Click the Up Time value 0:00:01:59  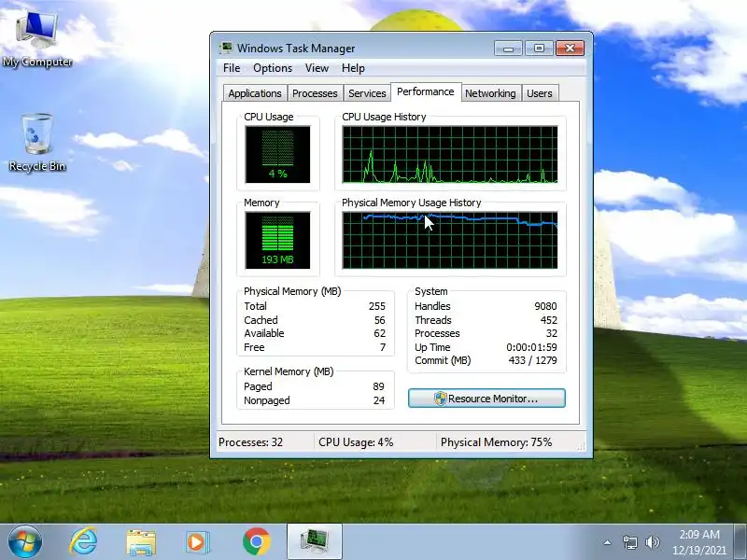[531, 347]
